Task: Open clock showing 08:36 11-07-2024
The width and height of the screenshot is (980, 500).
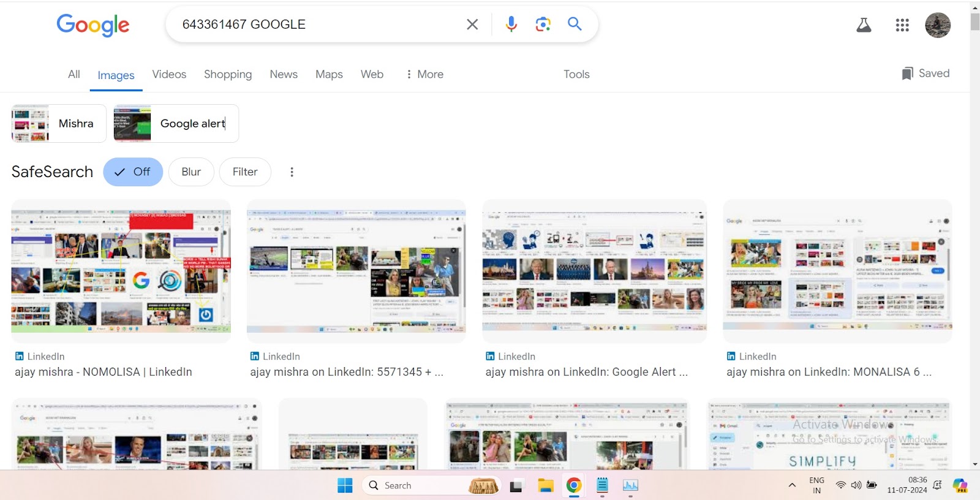Action: click(907, 485)
